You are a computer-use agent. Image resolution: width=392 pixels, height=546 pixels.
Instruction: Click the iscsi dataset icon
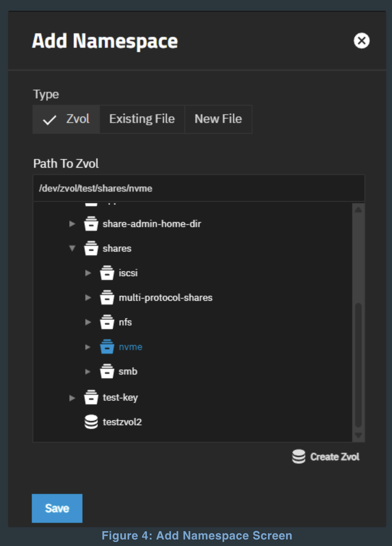[x=107, y=273]
